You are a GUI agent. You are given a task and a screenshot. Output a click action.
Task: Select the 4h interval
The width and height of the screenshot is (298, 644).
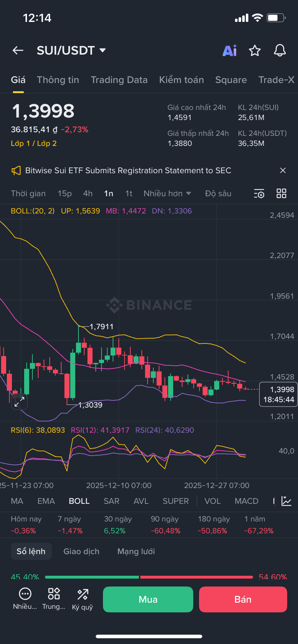[88, 193]
